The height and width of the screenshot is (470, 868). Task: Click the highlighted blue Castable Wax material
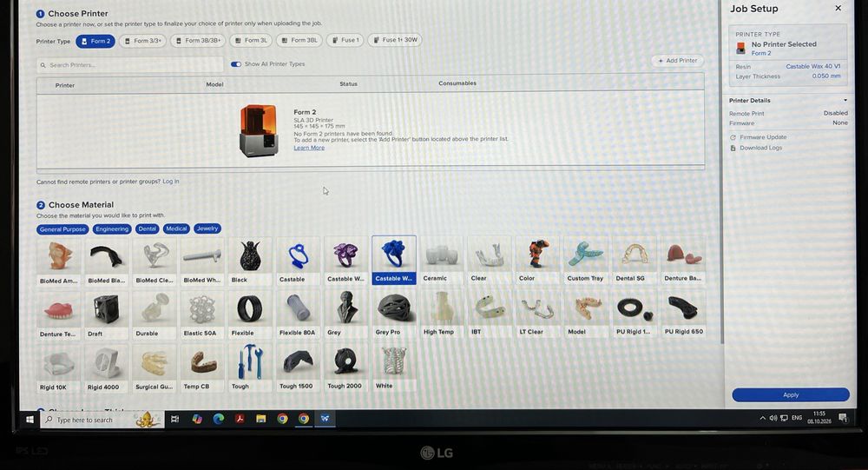tap(393, 260)
